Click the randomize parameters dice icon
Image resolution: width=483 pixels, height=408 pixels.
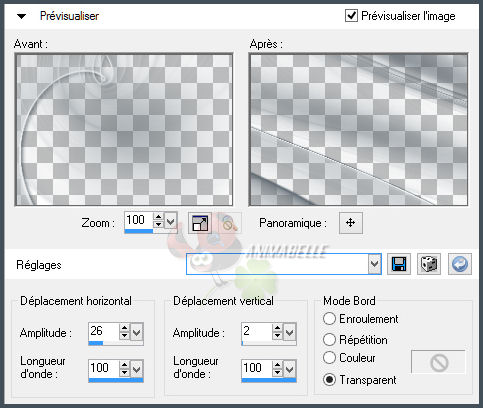(429, 264)
